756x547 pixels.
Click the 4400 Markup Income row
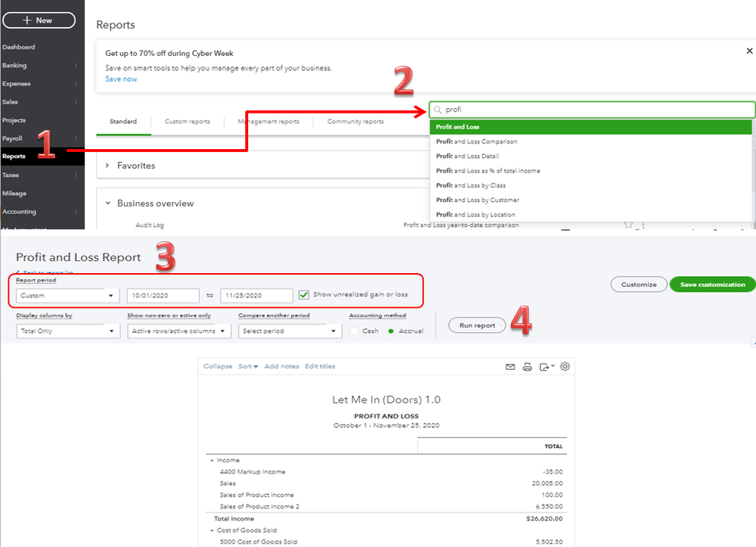(x=386, y=472)
